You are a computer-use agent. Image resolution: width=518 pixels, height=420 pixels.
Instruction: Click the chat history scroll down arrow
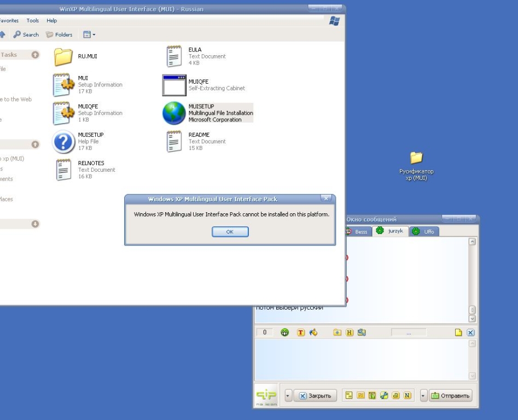(x=473, y=319)
